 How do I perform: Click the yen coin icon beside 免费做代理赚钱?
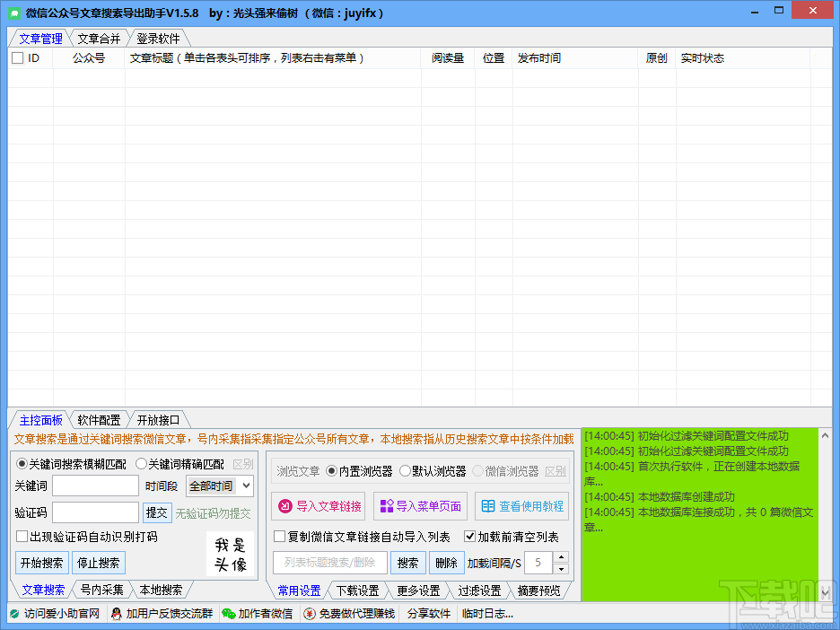click(x=309, y=614)
